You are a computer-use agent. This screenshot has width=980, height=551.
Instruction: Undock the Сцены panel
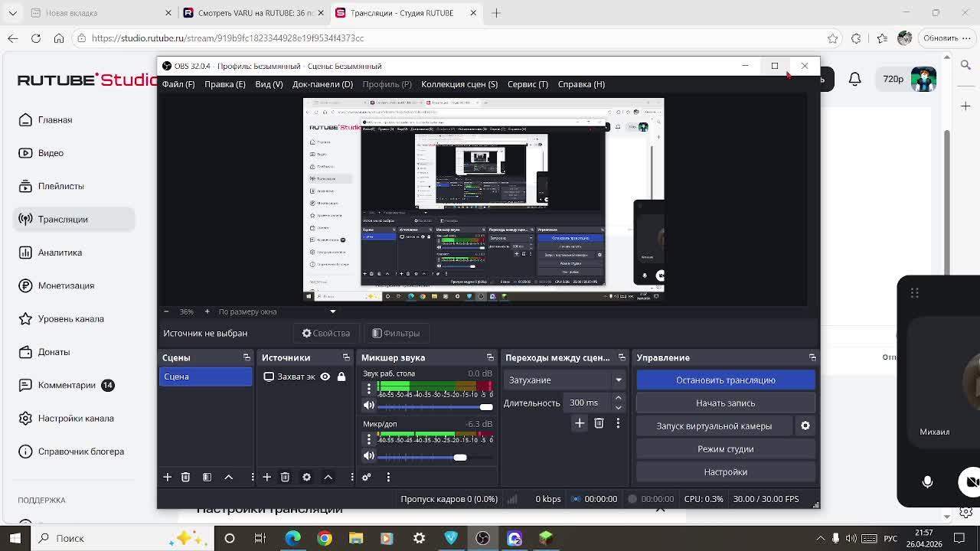click(x=247, y=357)
